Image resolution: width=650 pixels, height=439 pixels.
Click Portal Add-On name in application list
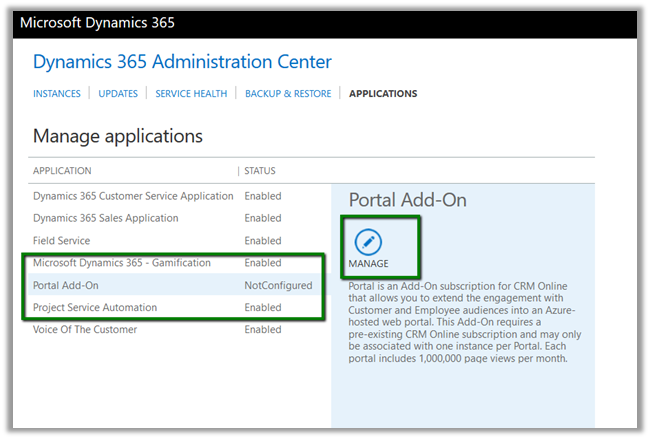click(66, 285)
